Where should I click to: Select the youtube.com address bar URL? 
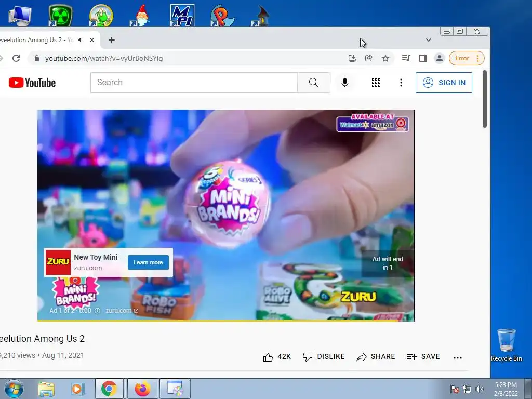coord(104,58)
